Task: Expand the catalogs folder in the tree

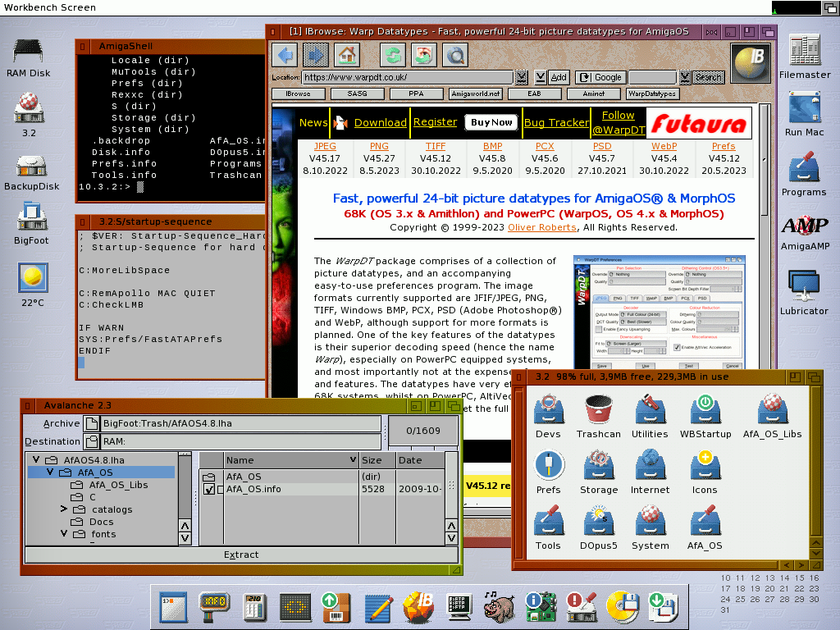Action: pos(64,509)
